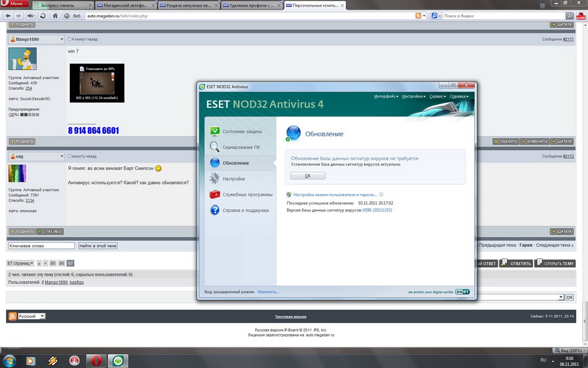Open Tools via the red toolbox icon
Viewport: 588px width, 368px height.
tap(215, 195)
